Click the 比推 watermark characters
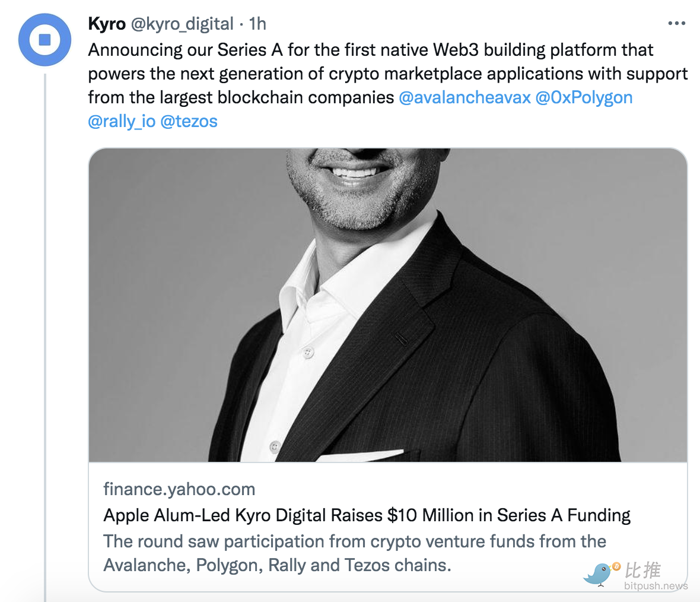This screenshot has height=602, width=700. coord(643,570)
